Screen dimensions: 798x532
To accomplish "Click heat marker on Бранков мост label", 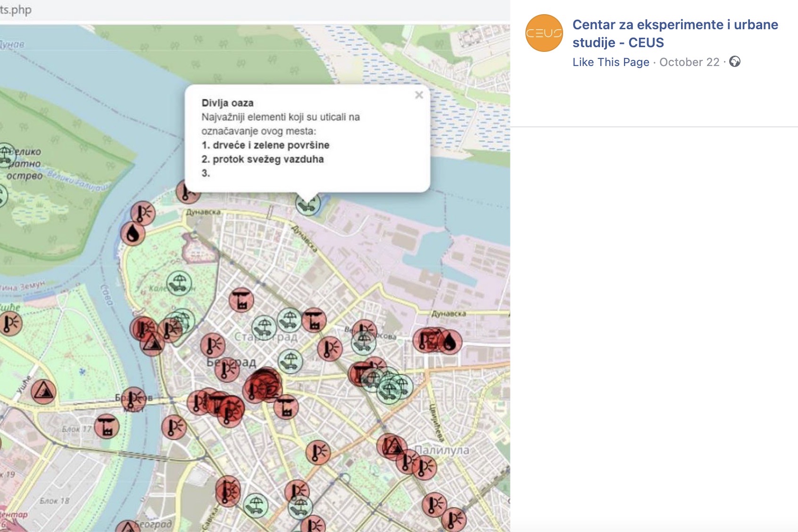I will click(134, 399).
